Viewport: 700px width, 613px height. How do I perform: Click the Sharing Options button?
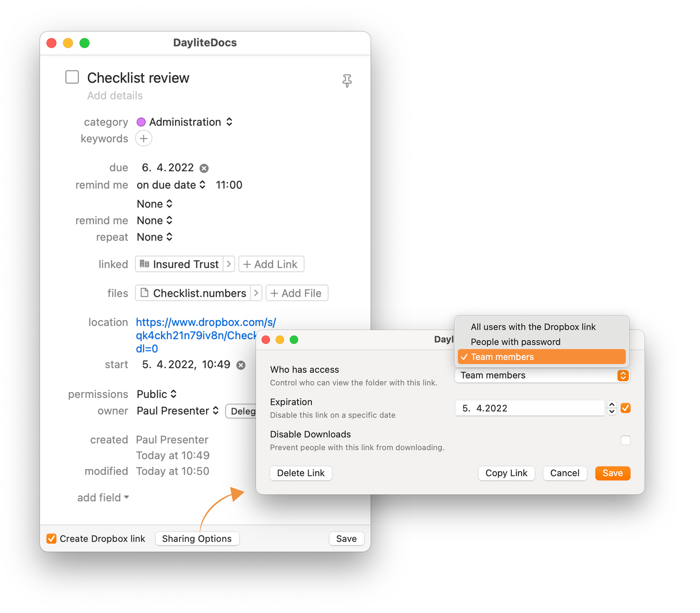197,539
